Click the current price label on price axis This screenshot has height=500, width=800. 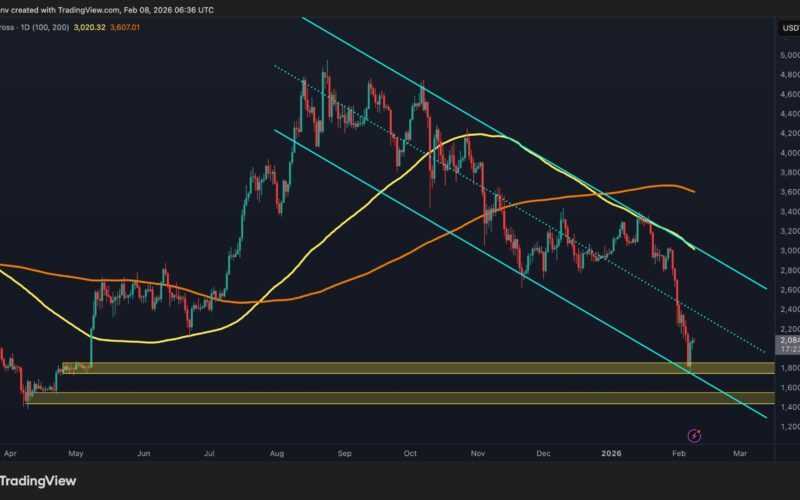point(787,345)
